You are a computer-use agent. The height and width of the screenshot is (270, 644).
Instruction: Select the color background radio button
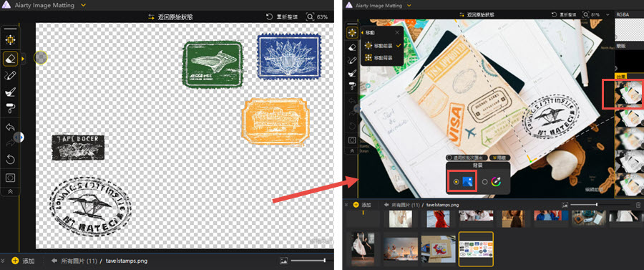click(x=485, y=182)
